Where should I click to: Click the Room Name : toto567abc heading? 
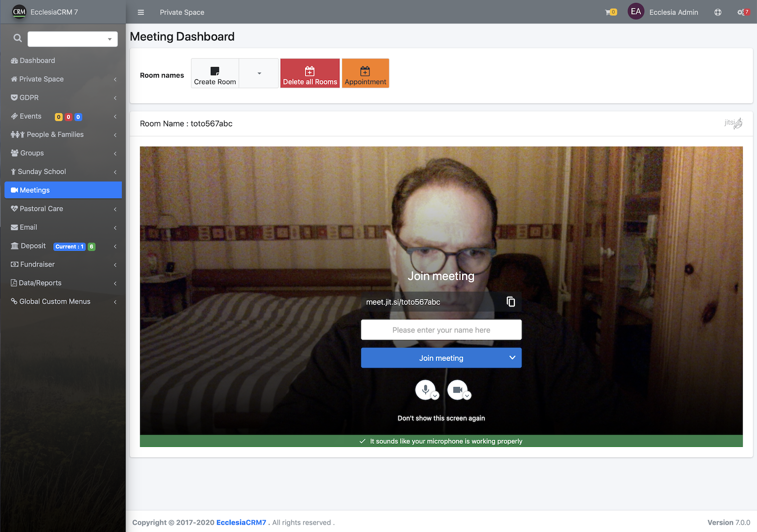186,123
